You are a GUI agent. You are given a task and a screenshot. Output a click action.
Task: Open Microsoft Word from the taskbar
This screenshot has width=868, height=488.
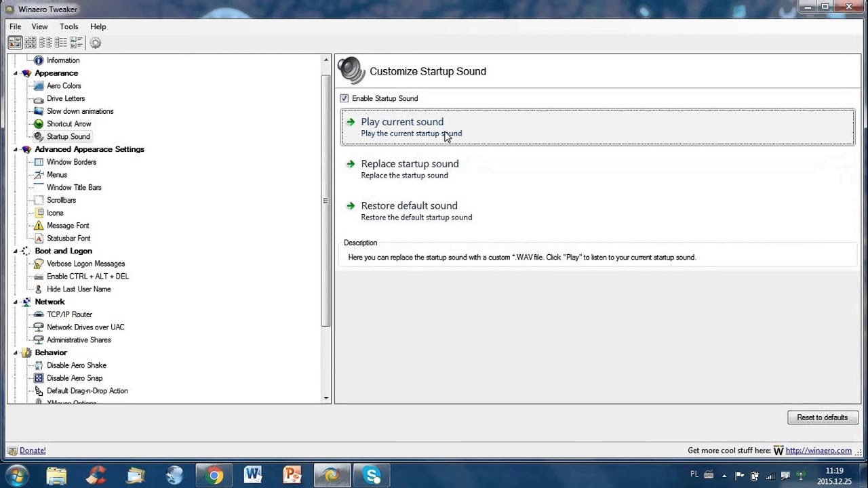253,475
